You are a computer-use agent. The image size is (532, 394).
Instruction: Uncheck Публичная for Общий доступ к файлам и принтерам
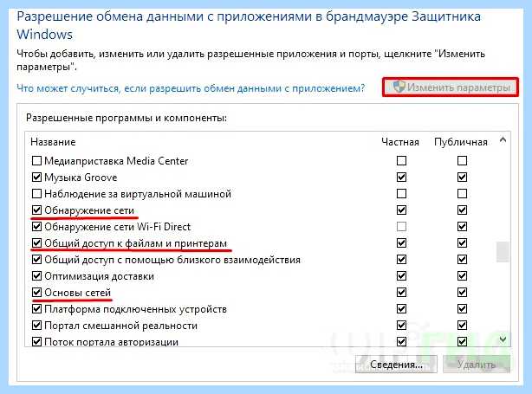coord(462,243)
